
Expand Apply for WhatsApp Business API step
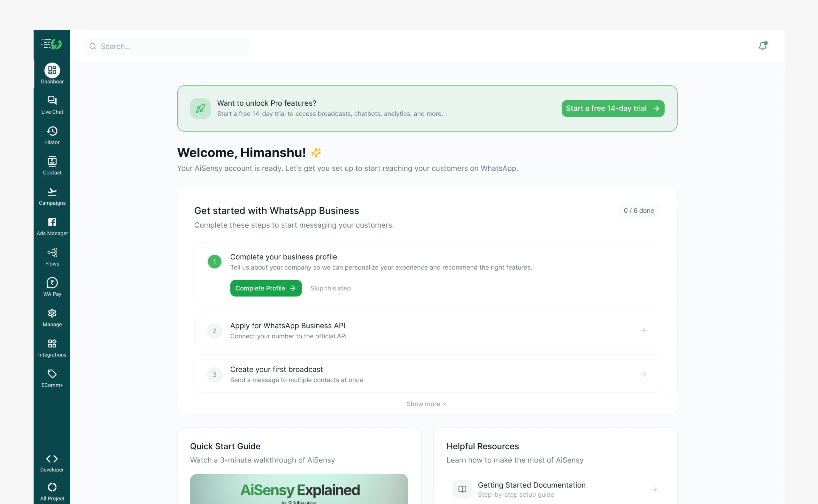[427, 330]
